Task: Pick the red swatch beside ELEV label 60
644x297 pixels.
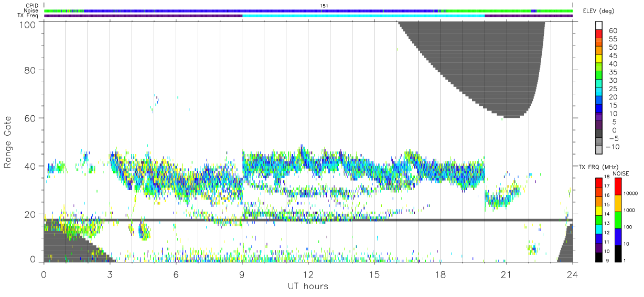Action: [x=599, y=34]
